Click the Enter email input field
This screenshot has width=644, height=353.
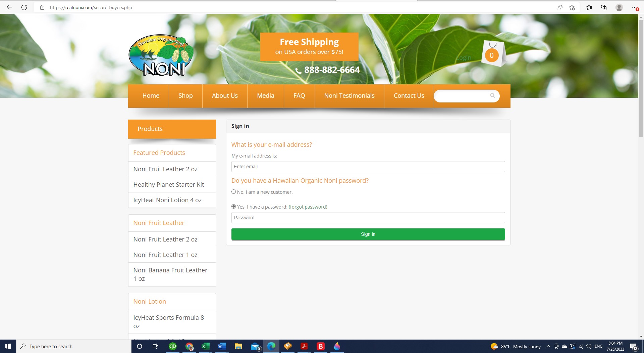(368, 167)
